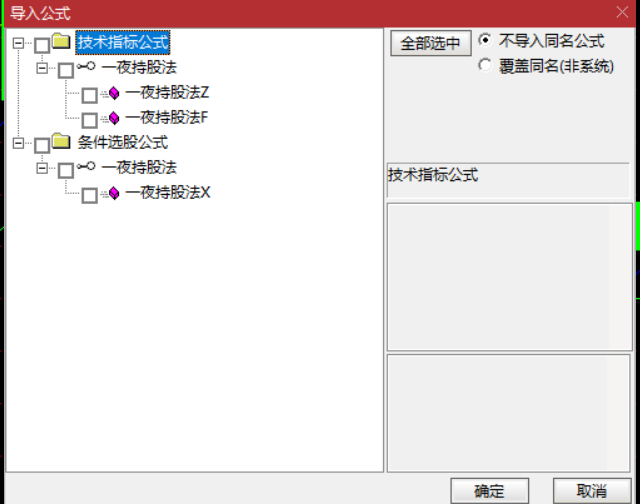Click the key icon under 条件选股公式

86,166
